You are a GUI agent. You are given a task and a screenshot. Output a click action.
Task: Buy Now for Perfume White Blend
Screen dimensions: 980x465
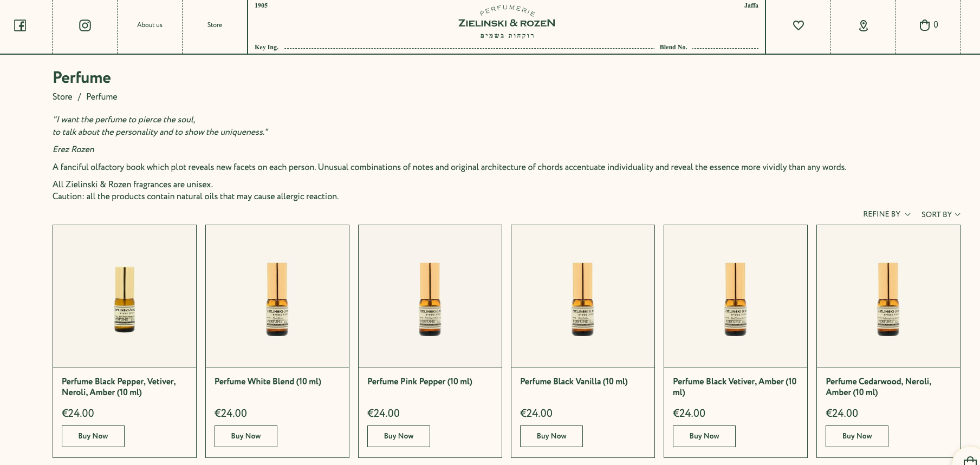[x=245, y=436]
